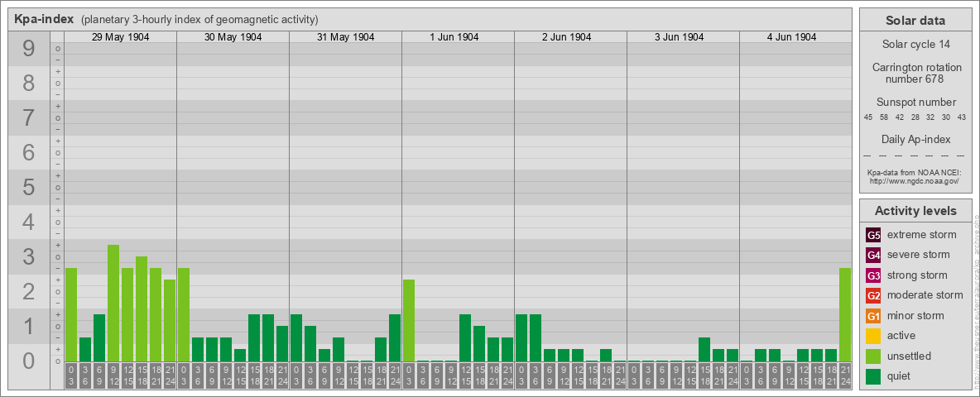Click the G1 minor storm badge
980x397 pixels.
[x=874, y=316]
